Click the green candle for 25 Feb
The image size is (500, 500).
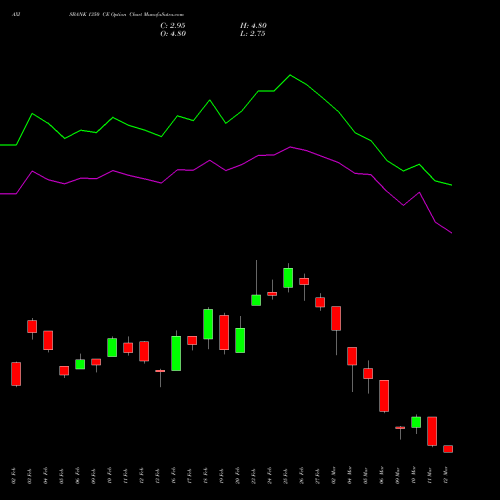click(x=288, y=278)
